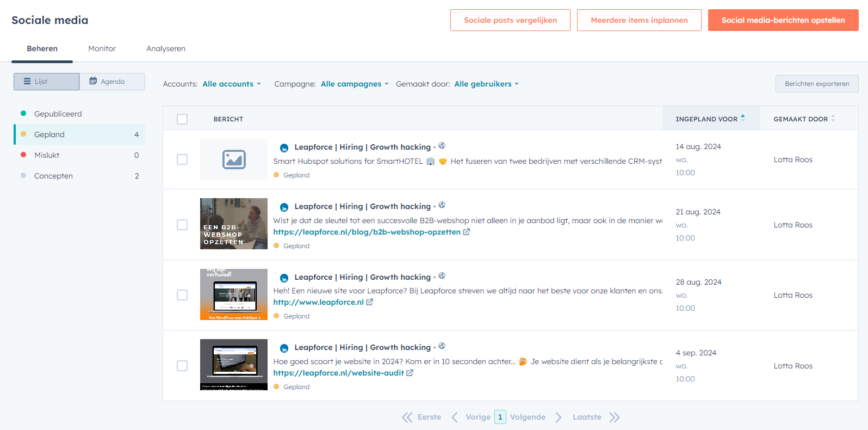Go to first page double-chevron icon
The image size is (868, 430).
pos(407,417)
